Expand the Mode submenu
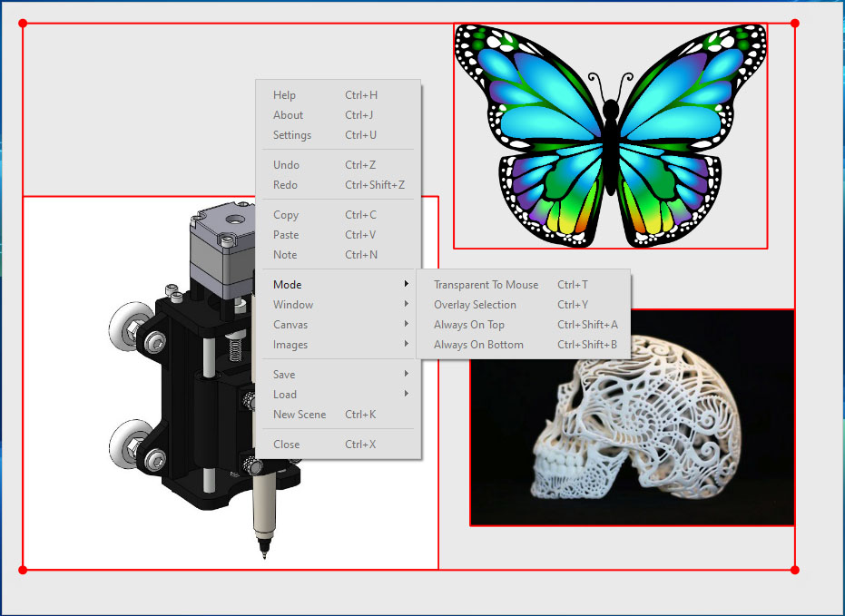The height and width of the screenshot is (616, 845). 338,284
